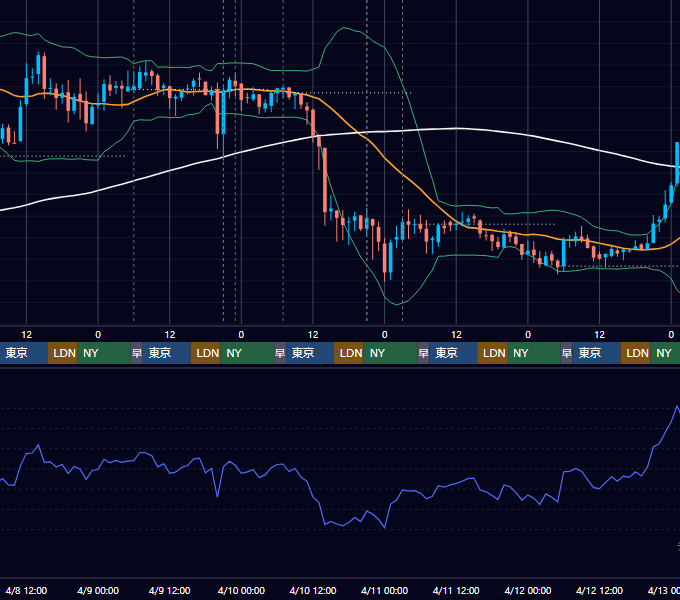Image resolution: width=680 pixels, height=600 pixels.
Task: Click the 早 label before 4/12 東京
Action: tap(566, 353)
